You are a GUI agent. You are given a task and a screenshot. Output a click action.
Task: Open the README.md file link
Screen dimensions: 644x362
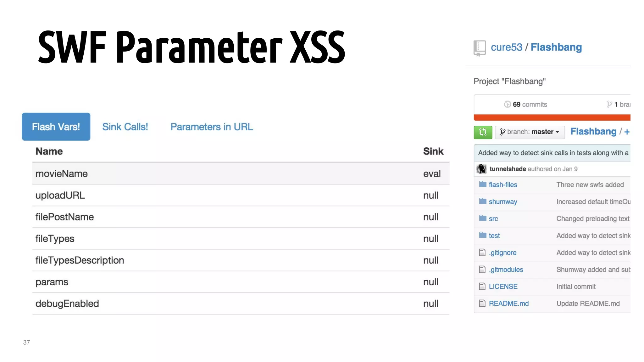(x=508, y=304)
